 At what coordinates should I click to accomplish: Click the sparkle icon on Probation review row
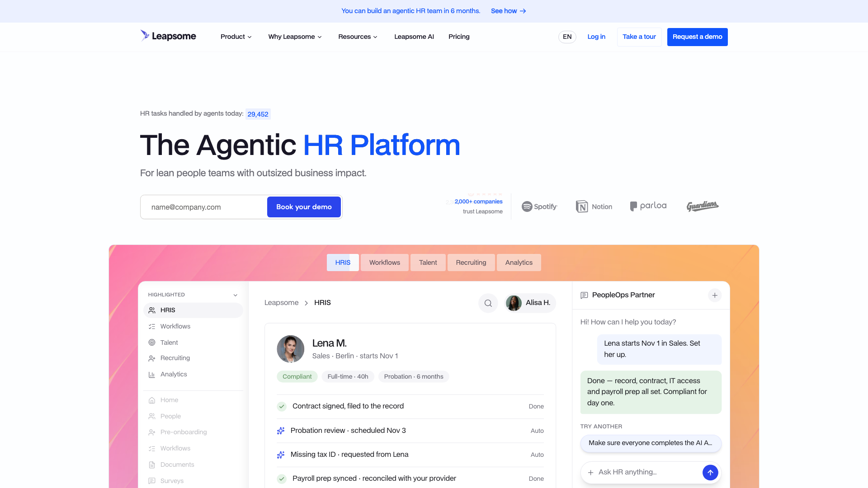click(281, 431)
